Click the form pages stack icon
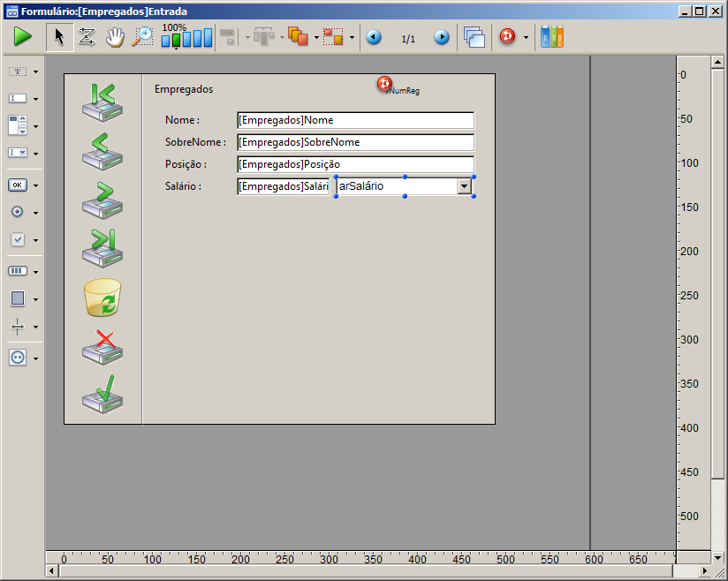 point(474,37)
